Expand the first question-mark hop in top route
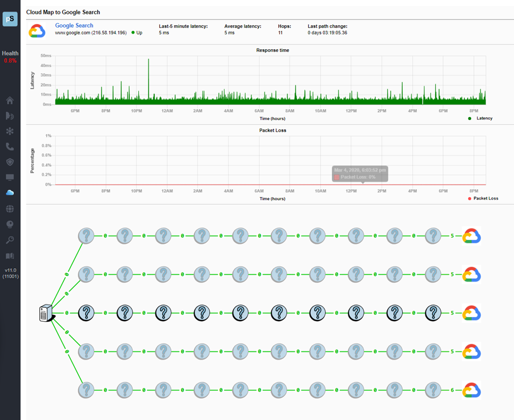The width and height of the screenshot is (514, 420). [86, 235]
